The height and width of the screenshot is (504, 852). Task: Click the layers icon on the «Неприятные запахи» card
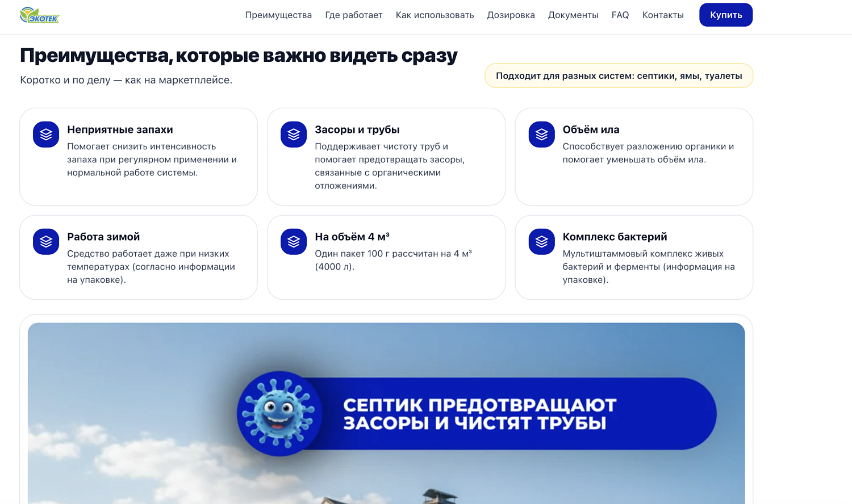coord(45,135)
